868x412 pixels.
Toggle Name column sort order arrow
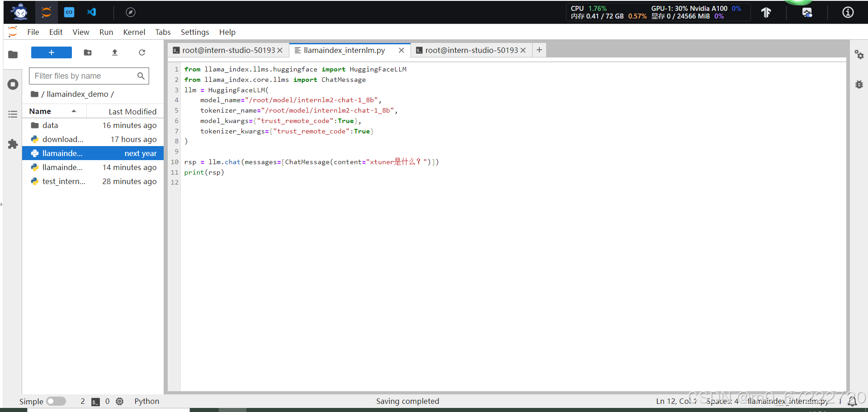(75, 111)
